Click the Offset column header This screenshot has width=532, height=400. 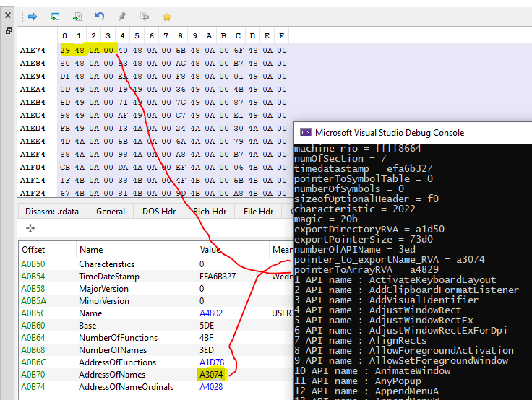coord(33,249)
